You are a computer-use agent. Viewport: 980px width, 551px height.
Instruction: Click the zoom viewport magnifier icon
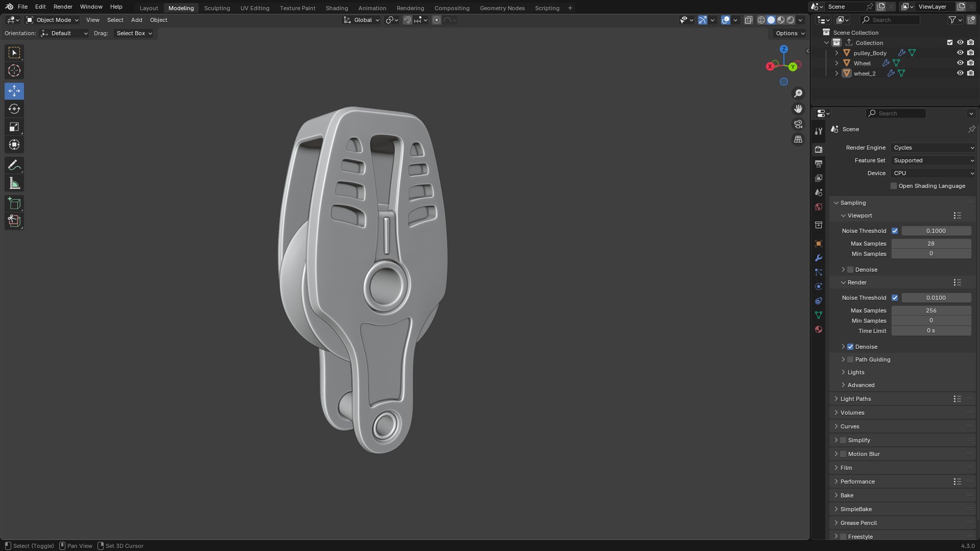(798, 93)
